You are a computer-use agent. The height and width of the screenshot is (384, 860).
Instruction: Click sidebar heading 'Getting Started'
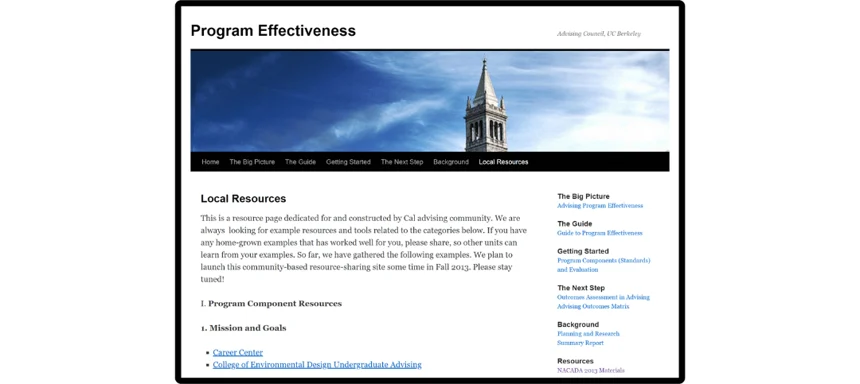(583, 251)
